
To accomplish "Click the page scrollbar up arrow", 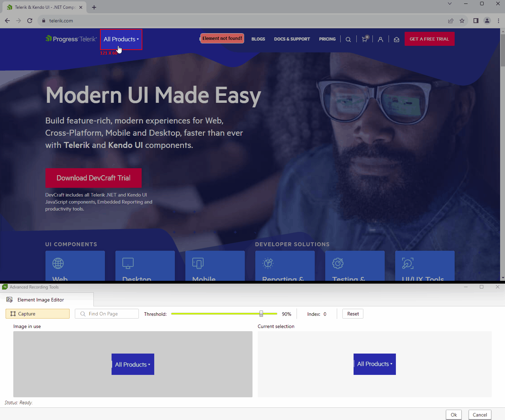I will click(x=503, y=31).
